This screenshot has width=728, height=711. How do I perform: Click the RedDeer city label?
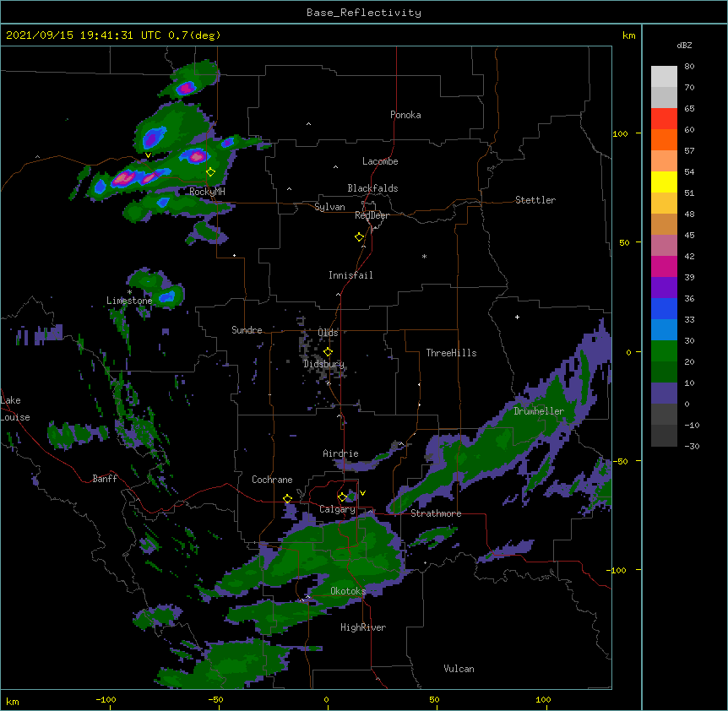(372, 215)
